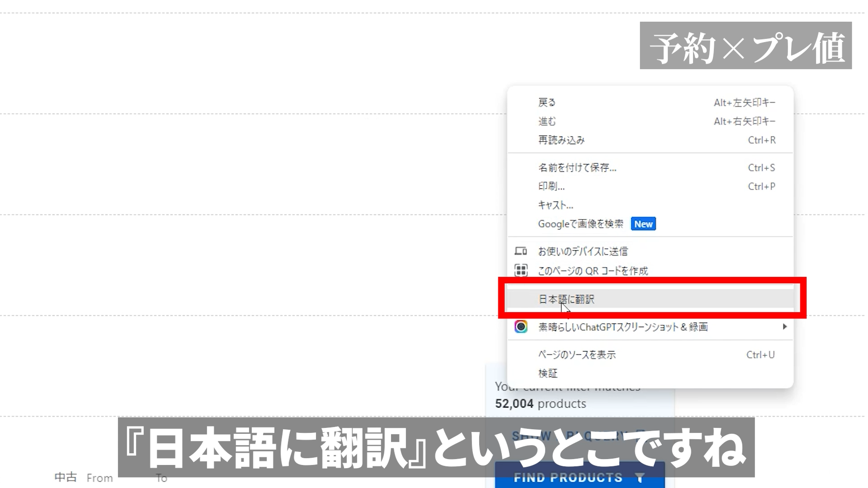Choose 戻る in context menu
The width and height of the screenshot is (868, 488).
click(547, 103)
